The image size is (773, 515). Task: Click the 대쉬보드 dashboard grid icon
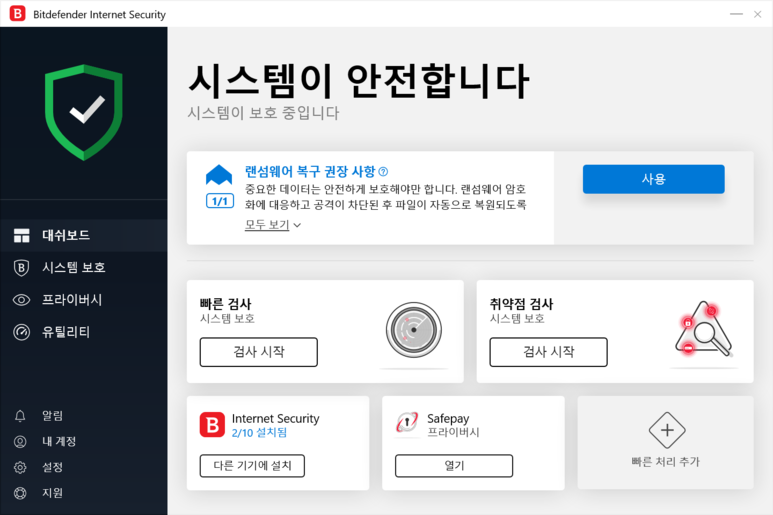(21, 236)
